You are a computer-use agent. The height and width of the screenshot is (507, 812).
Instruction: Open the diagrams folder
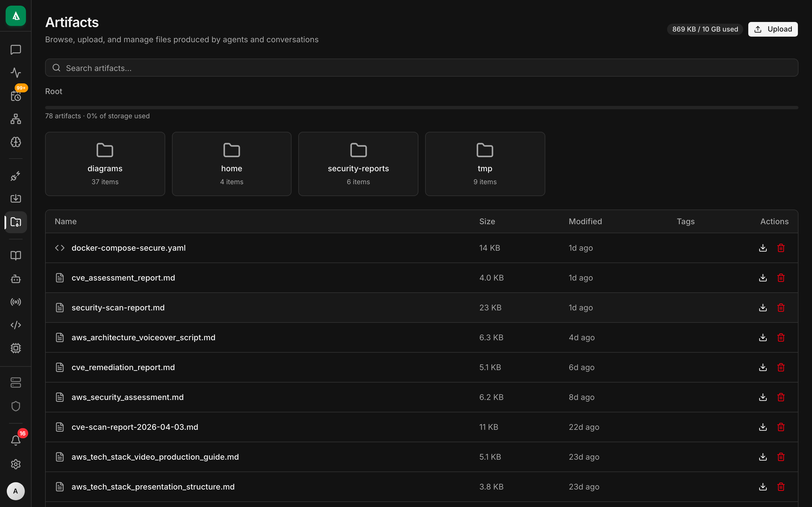(105, 164)
